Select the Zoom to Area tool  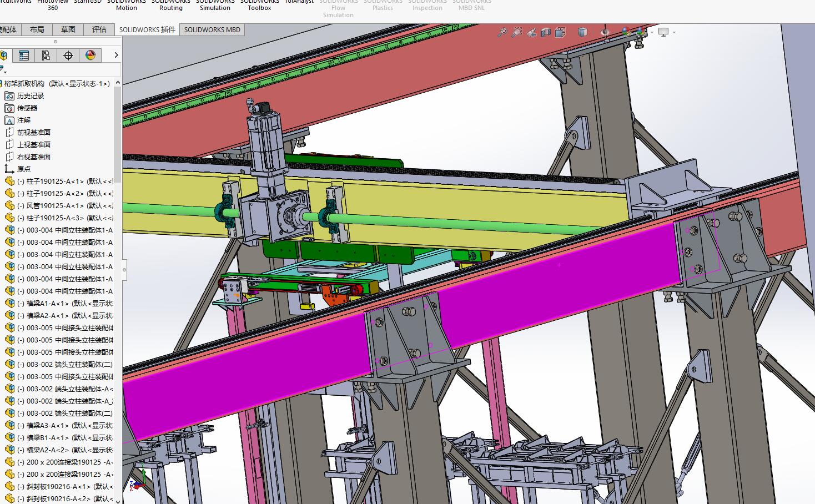[x=516, y=32]
